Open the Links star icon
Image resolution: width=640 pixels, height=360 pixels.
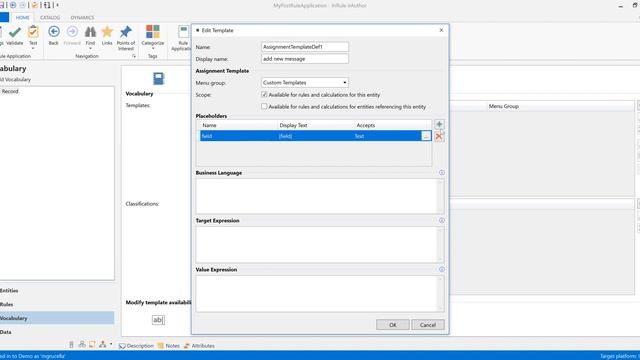point(107,32)
